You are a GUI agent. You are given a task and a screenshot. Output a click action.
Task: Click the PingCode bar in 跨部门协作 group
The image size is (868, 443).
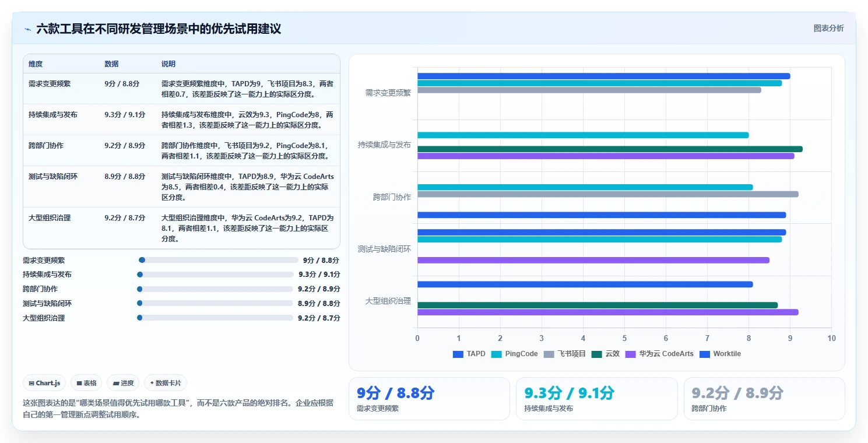tap(585, 187)
